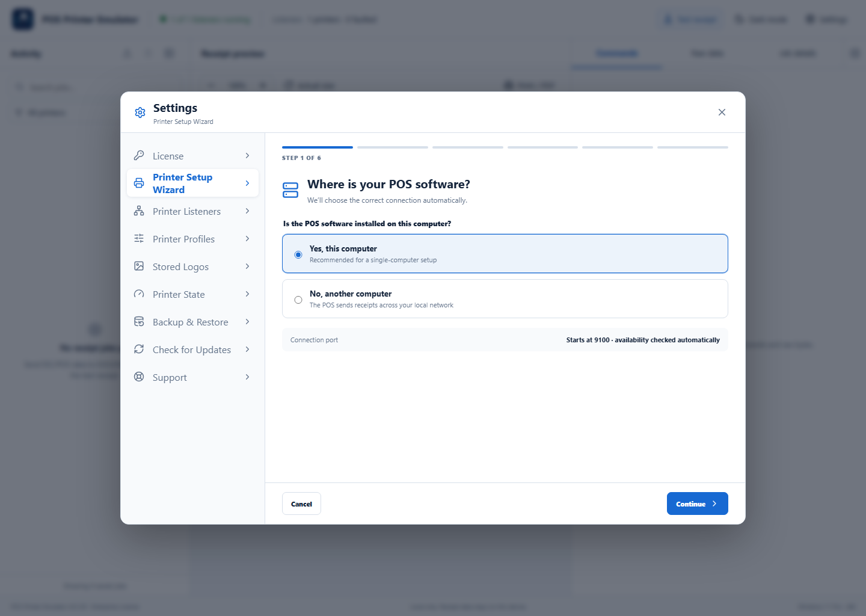Click the 'Connection port' label
The image size is (866, 616).
[314, 340]
